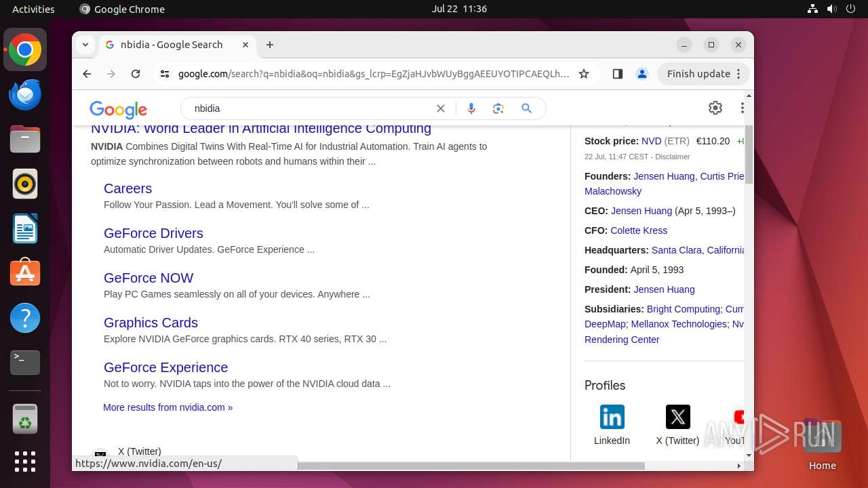Open NVIDIA LinkedIn profile icon
The height and width of the screenshot is (488, 868).
[612, 417]
